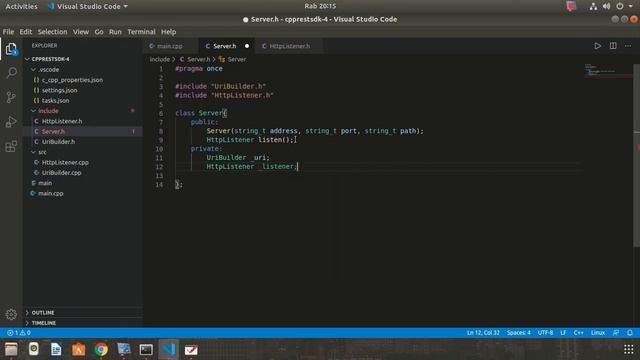This screenshot has height=360, width=640.
Task: Open the system menu dropdown arrow
Action: click(631, 6)
